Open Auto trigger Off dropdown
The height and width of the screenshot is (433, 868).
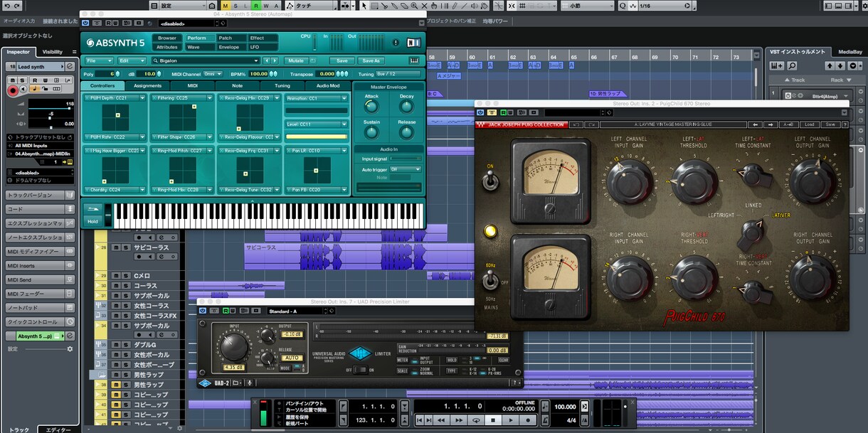pyautogui.click(x=405, y=169)
